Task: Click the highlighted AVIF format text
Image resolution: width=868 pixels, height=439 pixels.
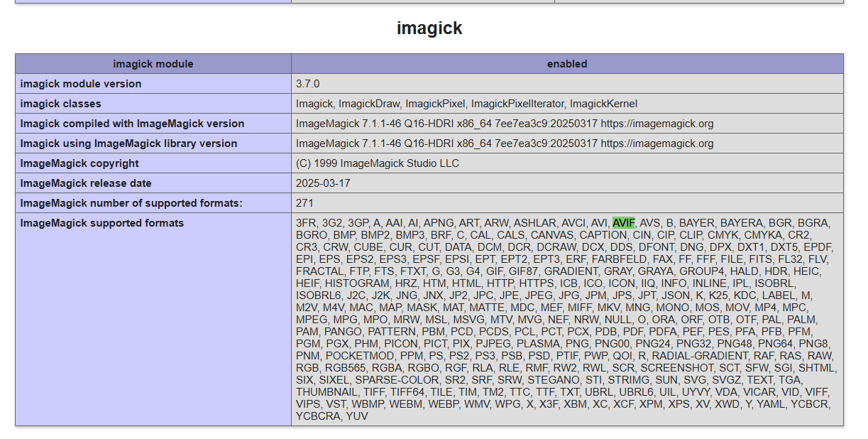Action: pyautogui.click(x=623, y=223)
